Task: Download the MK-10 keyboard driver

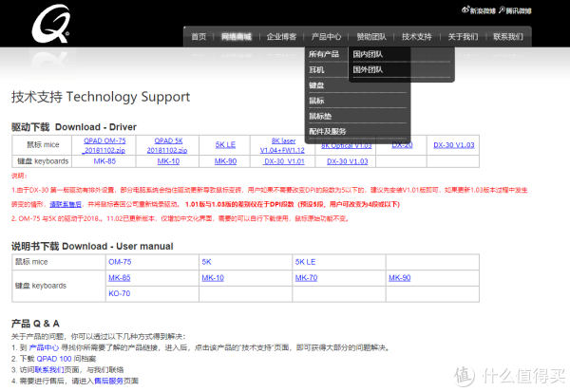Action: pyautogui.click(x=168, y=161)
